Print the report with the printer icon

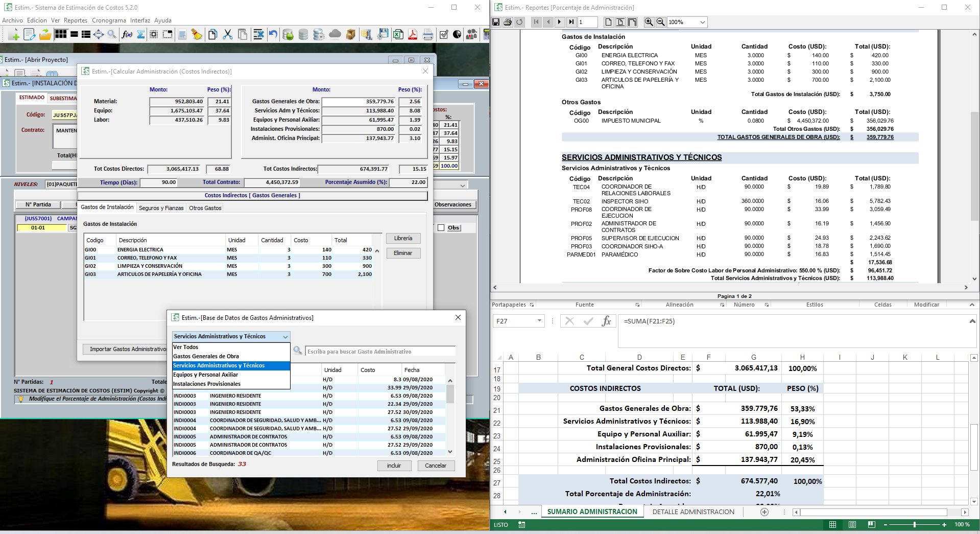coord(508,22)
